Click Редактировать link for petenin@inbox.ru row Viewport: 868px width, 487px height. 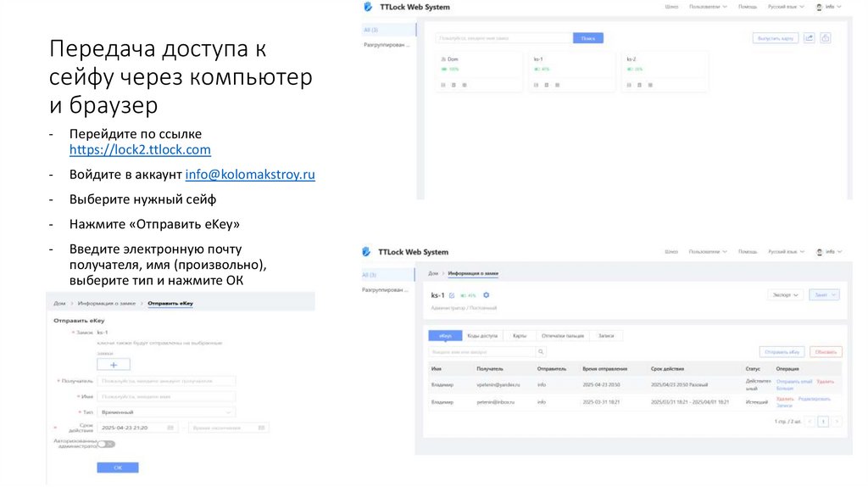click(x=814, y=399)
